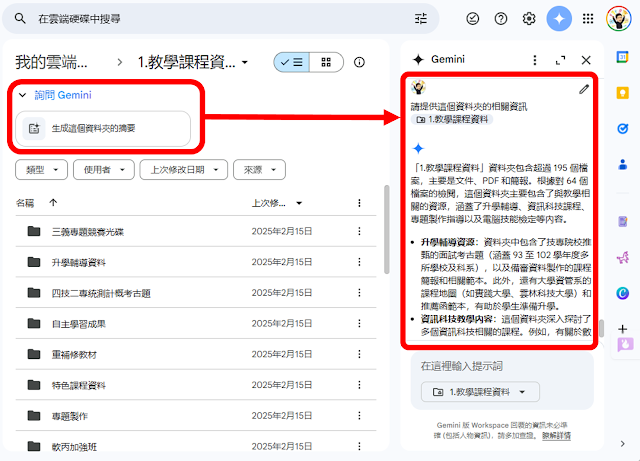Click the plus icon to get add-ons
This screenshot has height=461, width=640.
tap(622, 329)
